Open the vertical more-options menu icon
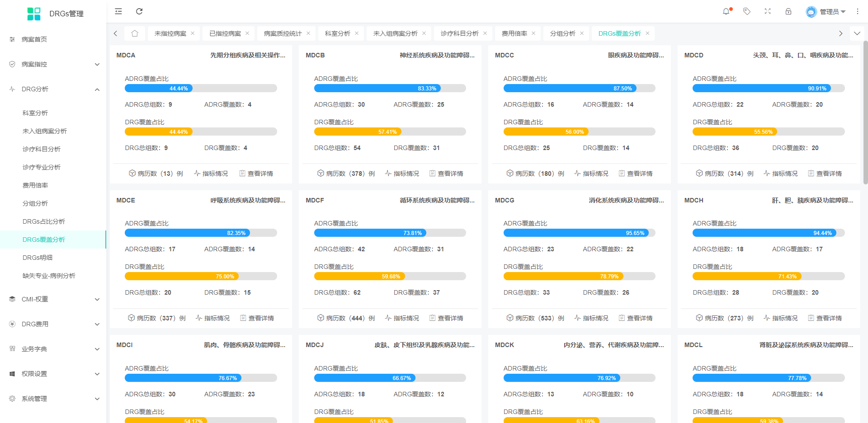 coord(858,11)
